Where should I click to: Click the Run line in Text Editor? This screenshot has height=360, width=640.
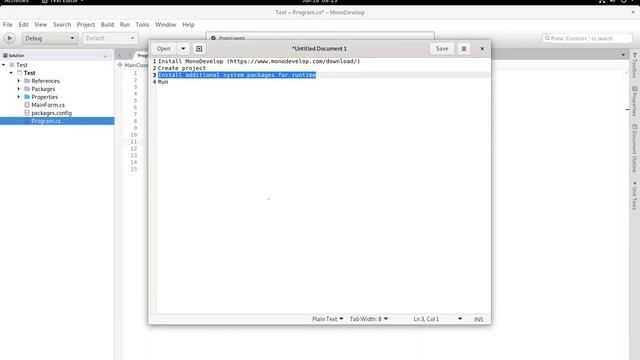(x=163, y=82)
